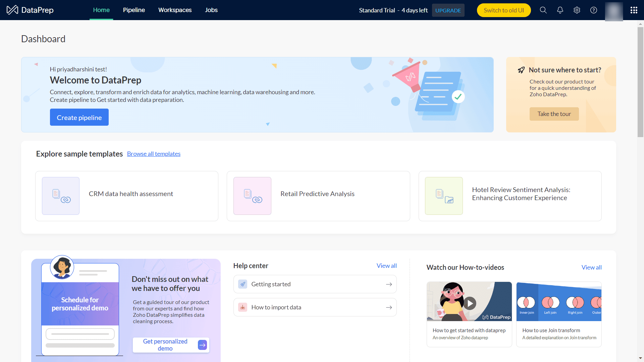Screen dimensions: 644x362
Task: Click the DataPrep logo icon
Action: pos(12,10)
